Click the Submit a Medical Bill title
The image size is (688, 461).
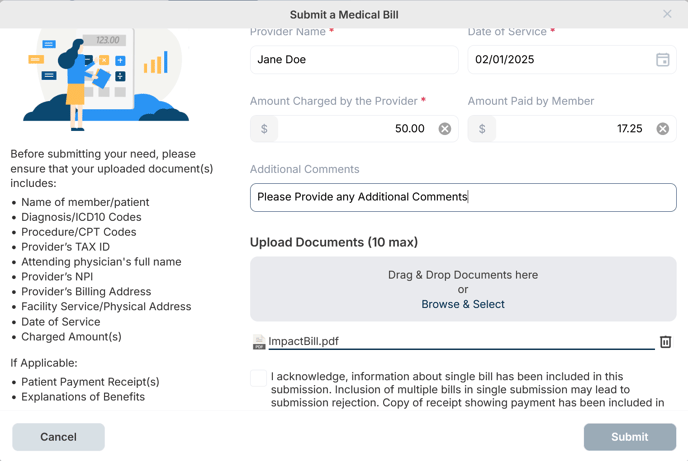[x=344, y=15]
